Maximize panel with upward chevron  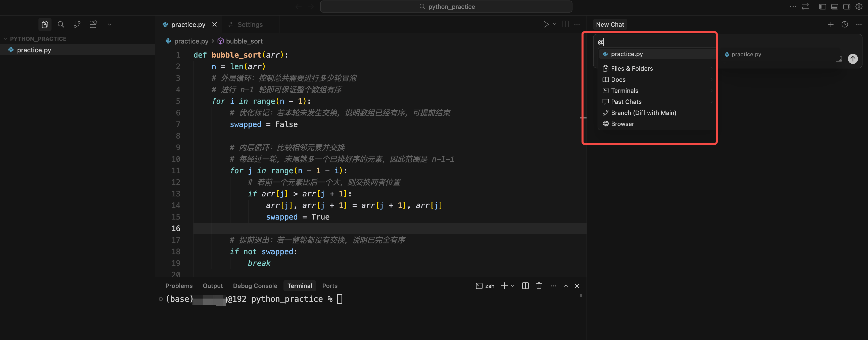(566, 286)
